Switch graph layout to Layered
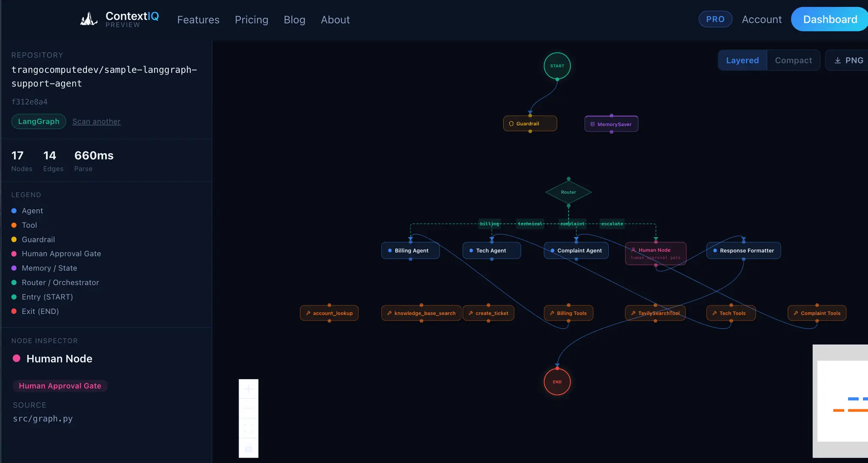Screen dimensions: 868x463 (x=742, y=60)
